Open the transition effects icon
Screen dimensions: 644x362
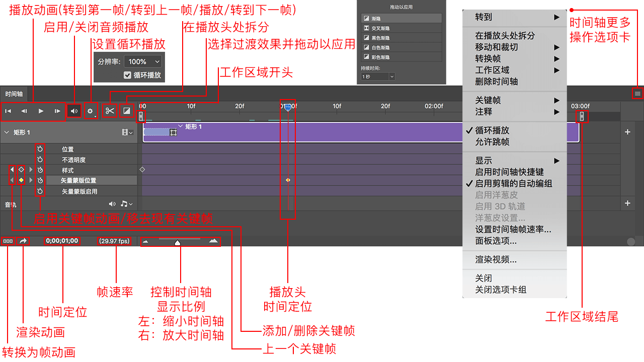pos(127,111)
